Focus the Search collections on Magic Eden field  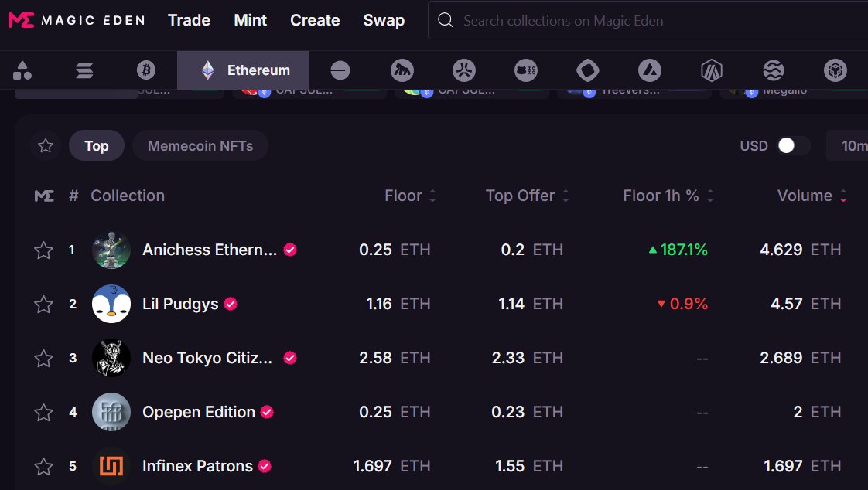click(x=648, y=20)
